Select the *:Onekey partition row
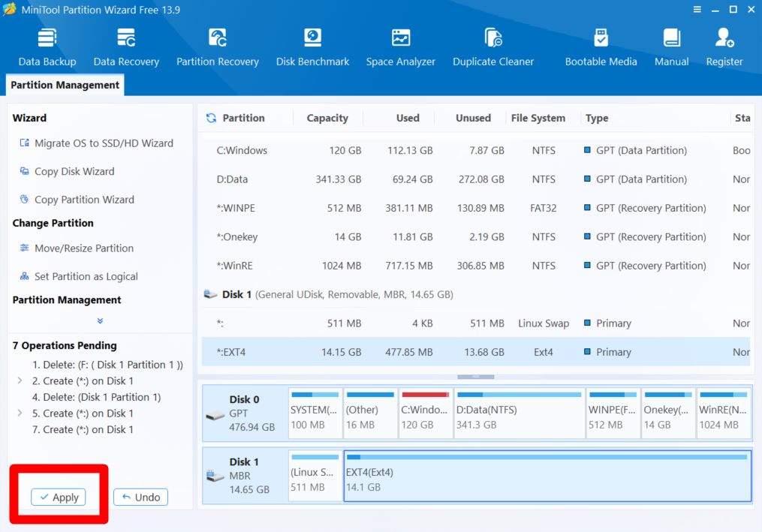The height and width of the screenshot is (532, 762). coord(476,236)
